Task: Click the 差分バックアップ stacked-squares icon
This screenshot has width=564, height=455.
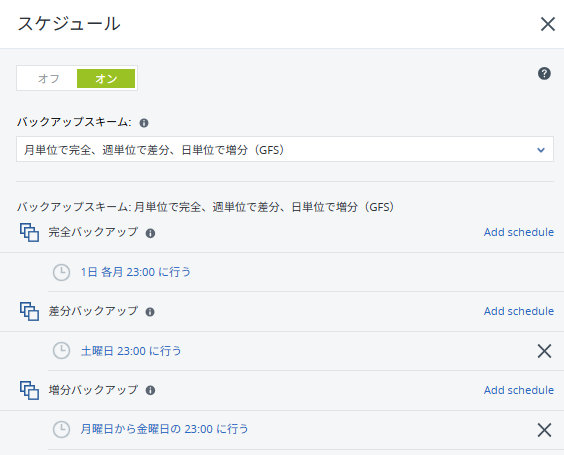Action: 29,311
